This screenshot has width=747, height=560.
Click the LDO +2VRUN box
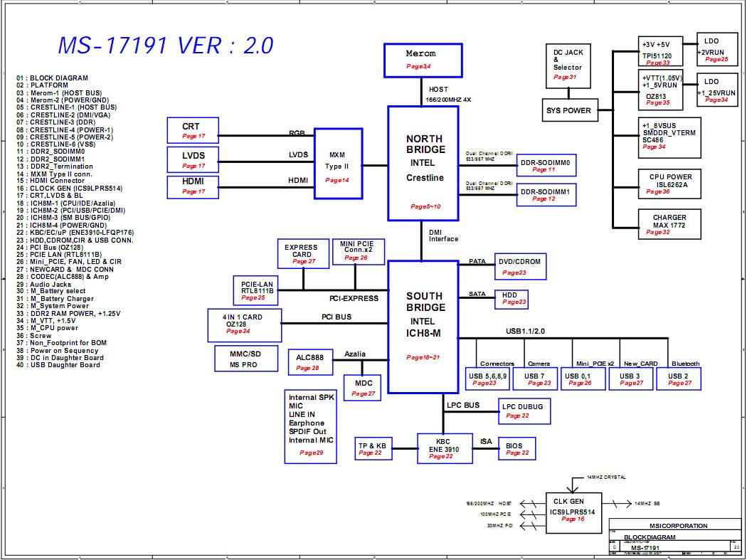point(717,48)
